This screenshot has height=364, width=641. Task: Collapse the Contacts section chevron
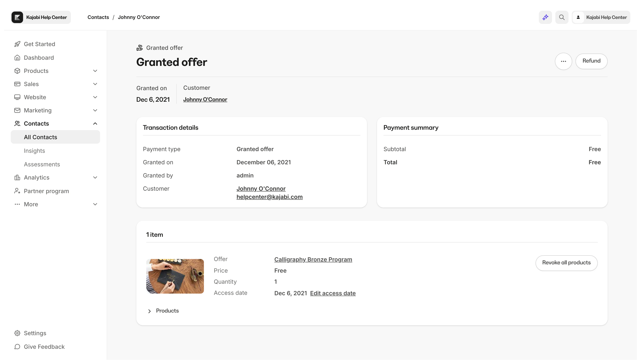click(x=95, y=123)
